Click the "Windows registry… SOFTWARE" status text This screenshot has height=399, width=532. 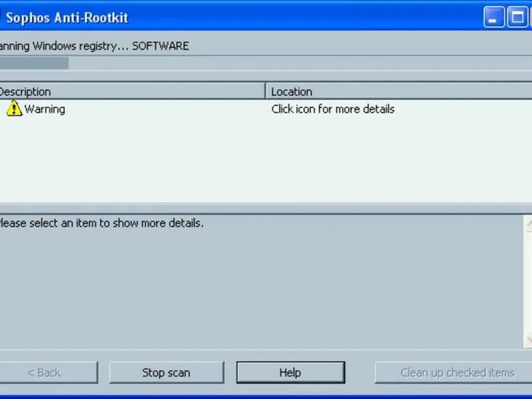pos(110,46)
